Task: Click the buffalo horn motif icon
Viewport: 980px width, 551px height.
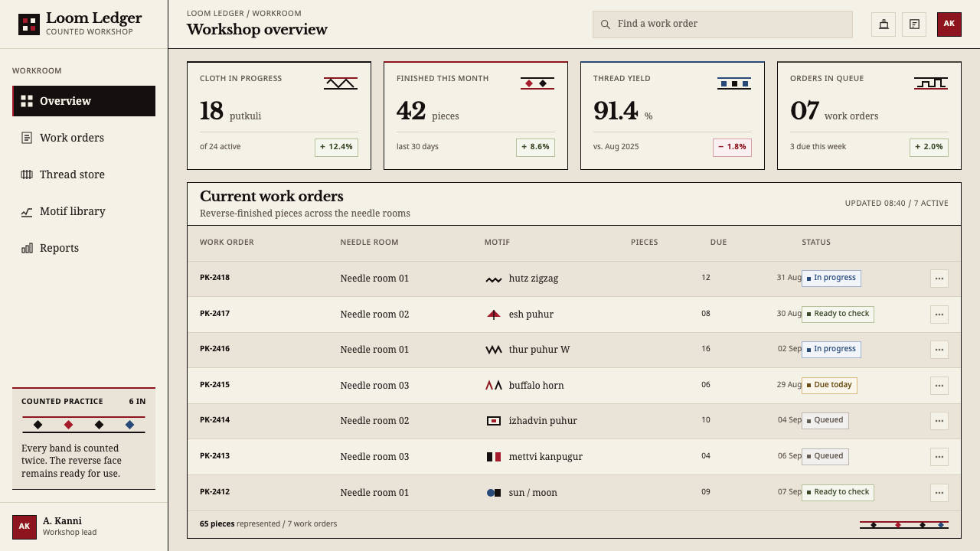Action: [x=494, y=386]
